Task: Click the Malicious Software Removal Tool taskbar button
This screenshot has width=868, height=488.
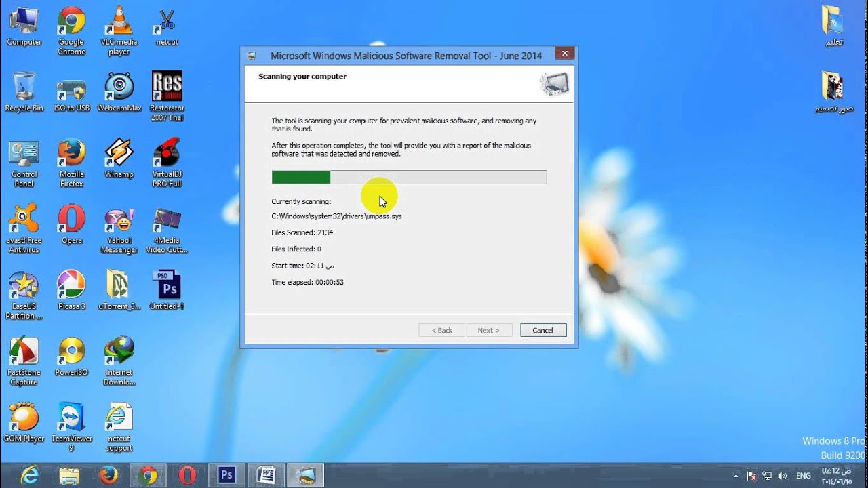Action: coord(305,475)
